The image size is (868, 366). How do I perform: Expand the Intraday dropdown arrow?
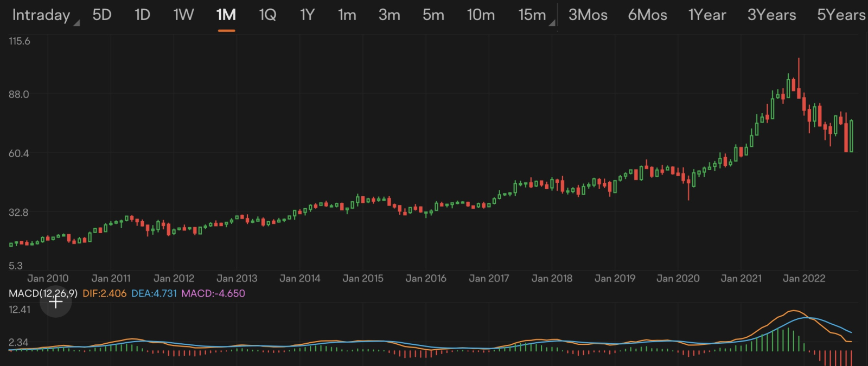tap(76, 23)
